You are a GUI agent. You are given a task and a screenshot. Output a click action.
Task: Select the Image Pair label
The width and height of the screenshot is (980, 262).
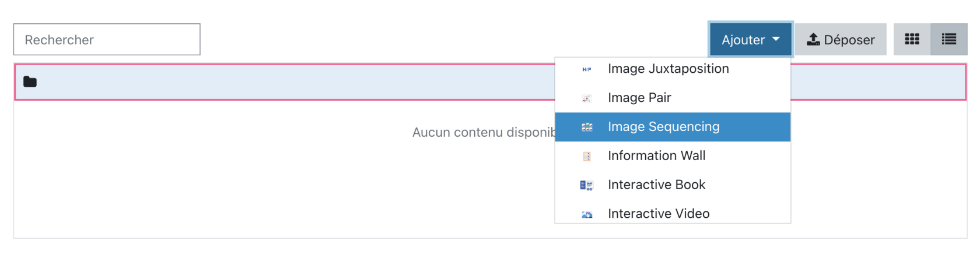[639, 98]
